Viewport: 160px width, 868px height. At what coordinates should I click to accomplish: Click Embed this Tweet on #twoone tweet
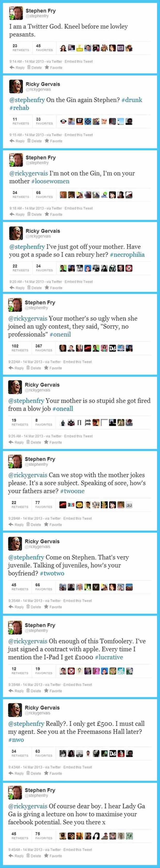[78, 519]
